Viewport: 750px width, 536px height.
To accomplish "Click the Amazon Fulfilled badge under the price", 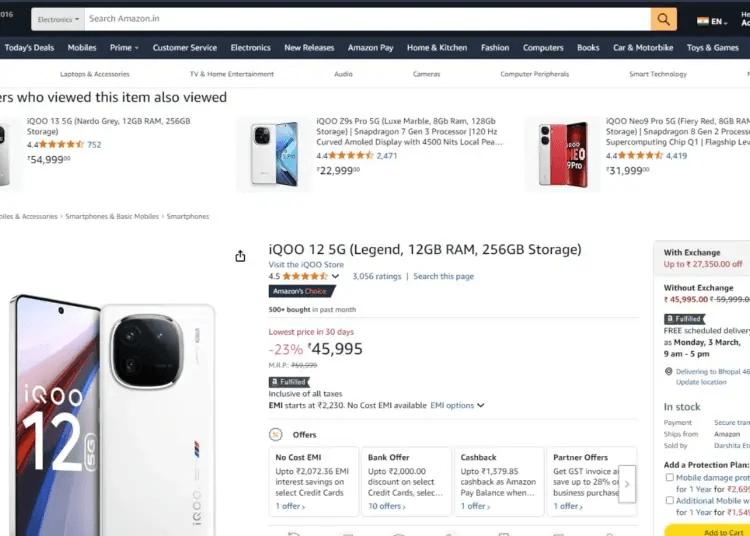I will point(288,382).
